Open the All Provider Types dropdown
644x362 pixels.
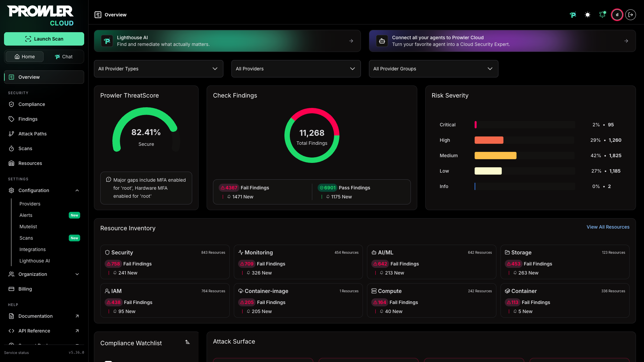click(x=159, y=69)
